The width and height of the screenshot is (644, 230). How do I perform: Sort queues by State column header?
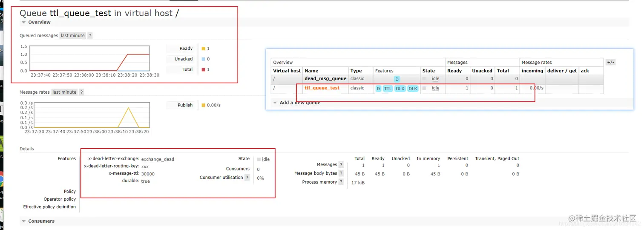click(428, 71)
